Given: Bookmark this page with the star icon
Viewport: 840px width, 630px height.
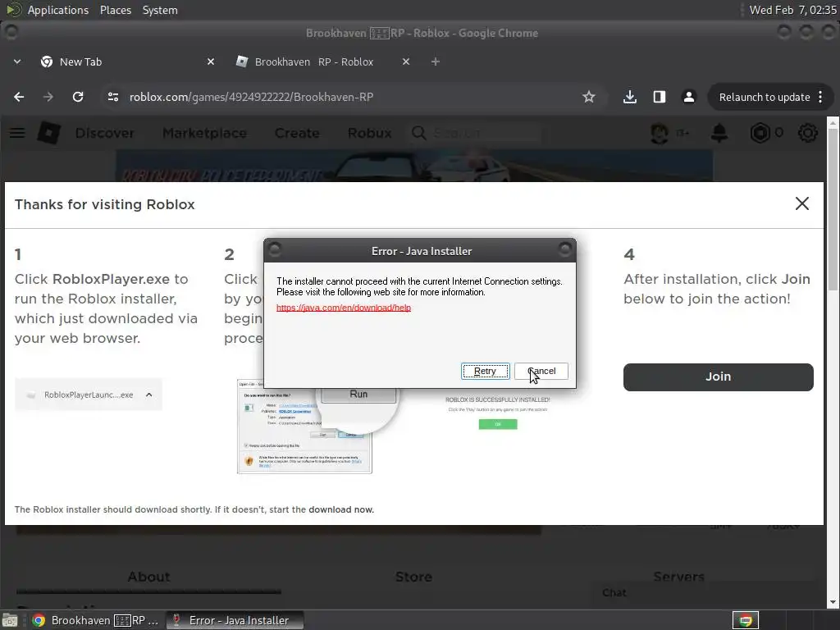Looking at the screenshot, I should (x=589, y=97).
